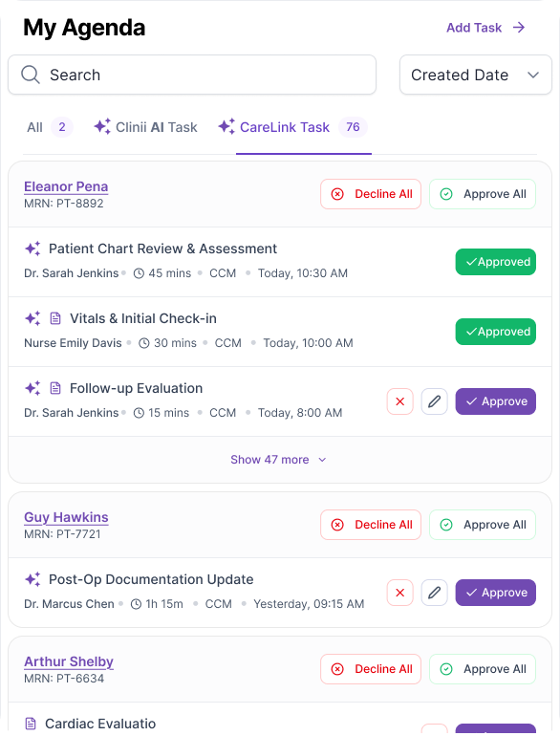Image resolution: width=560 pixels, height=736 pixels.
Task: Expand Show 47 more tasks
Action: tap(278, 460)
